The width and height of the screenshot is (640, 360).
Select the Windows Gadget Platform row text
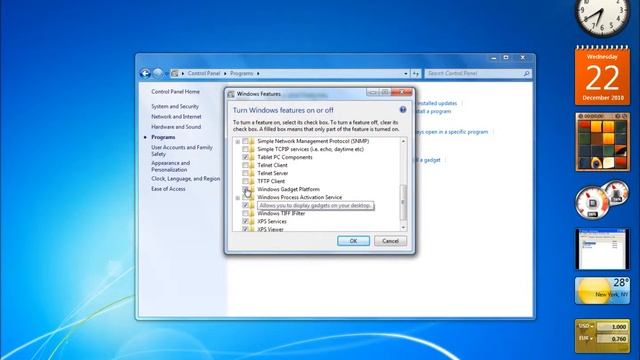pyautogui.click(x=289, y=189)
